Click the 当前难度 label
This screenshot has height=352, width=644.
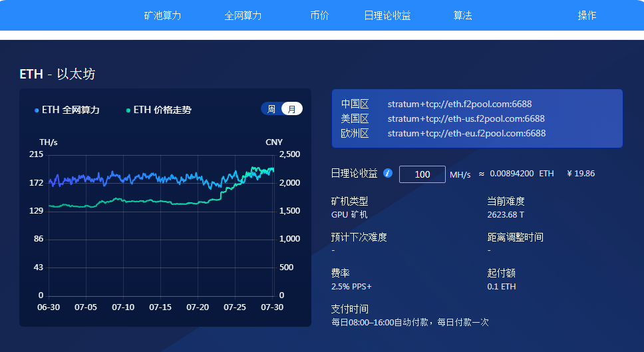[506, 201]
